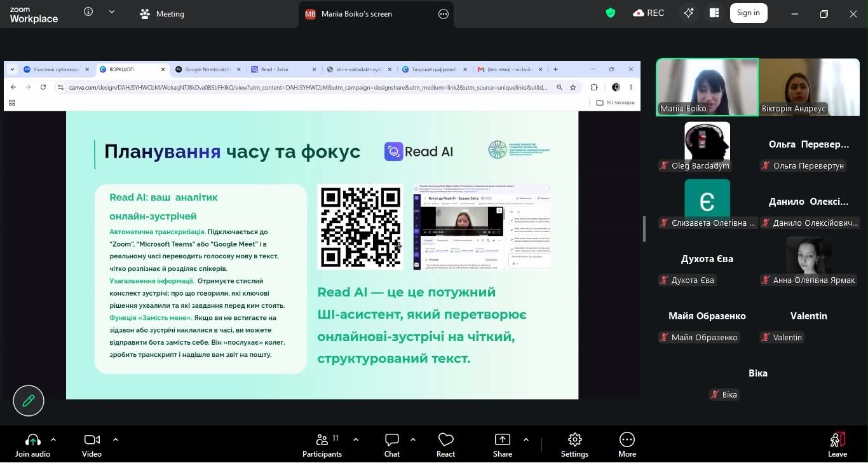Join audio with the headphone icon
This screenshot has width=868, height=463.
[x=32, y=445]
